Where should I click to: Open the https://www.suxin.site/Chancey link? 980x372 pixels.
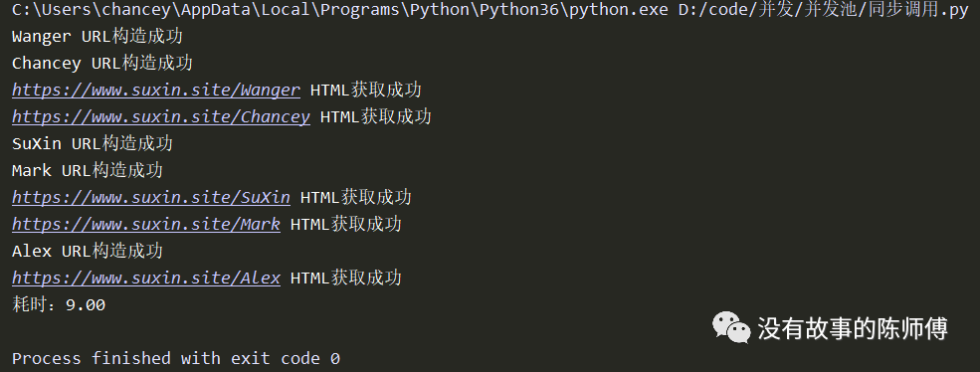pos(161,117)
